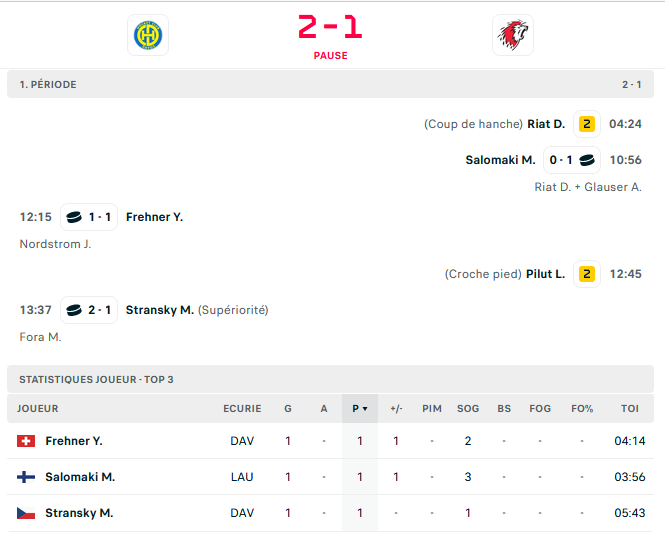This screenshot has height=538, width=665.
Task: Click the 0-1 goal puck badge
Action: pos(571,160)
